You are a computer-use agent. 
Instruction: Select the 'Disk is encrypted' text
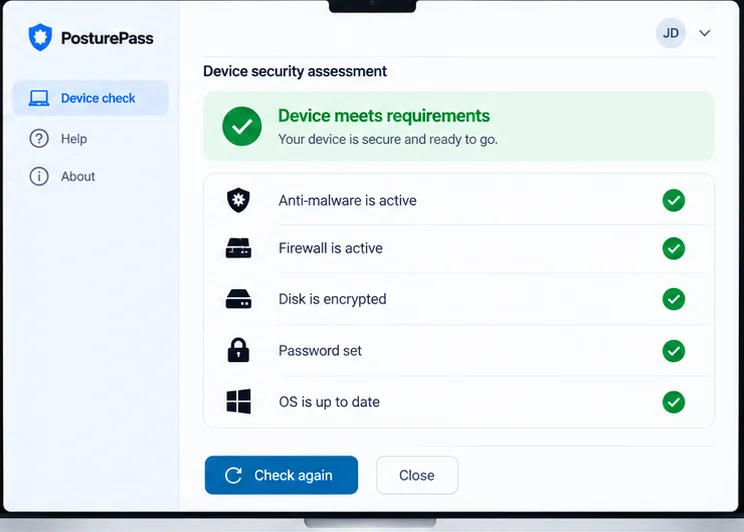point(332,299)
